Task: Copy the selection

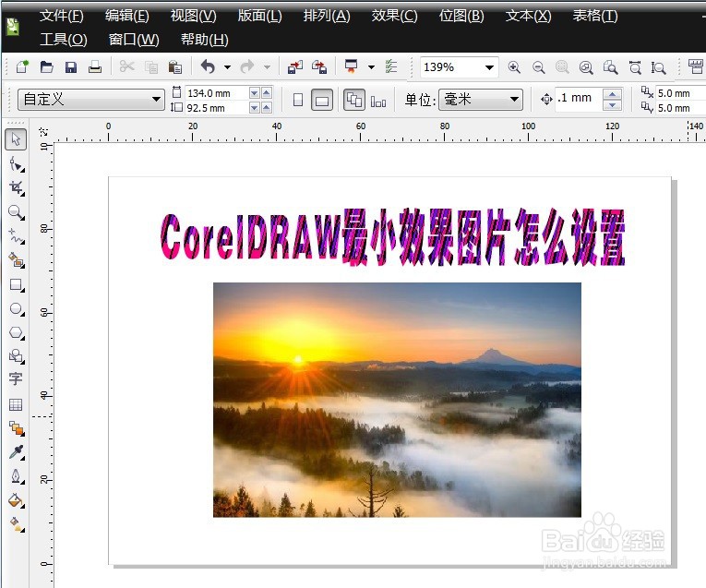Action: click(151, 67)
